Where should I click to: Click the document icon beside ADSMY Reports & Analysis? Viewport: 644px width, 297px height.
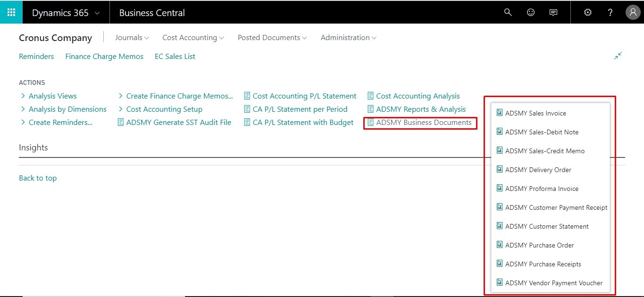370,109
